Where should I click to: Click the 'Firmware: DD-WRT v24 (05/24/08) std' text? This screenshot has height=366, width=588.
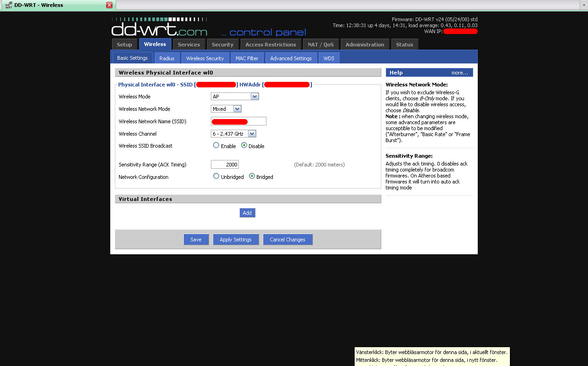pos(435,19)
